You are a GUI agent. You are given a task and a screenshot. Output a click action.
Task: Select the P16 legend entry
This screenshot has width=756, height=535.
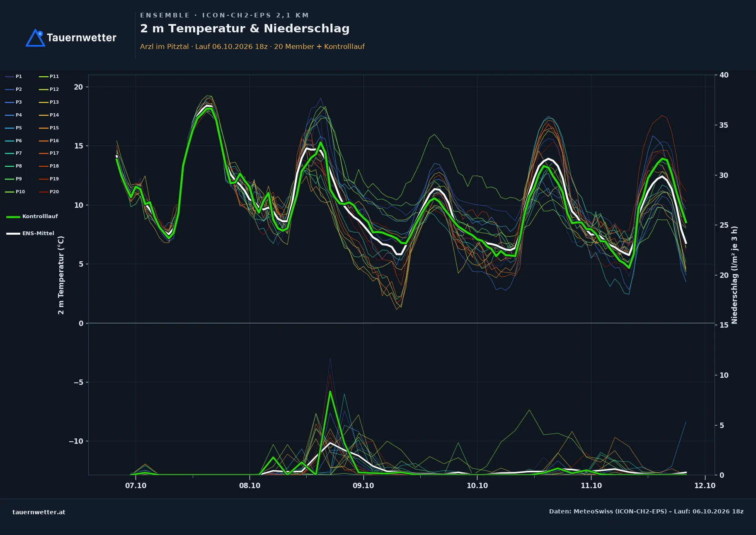click(49, 141)
